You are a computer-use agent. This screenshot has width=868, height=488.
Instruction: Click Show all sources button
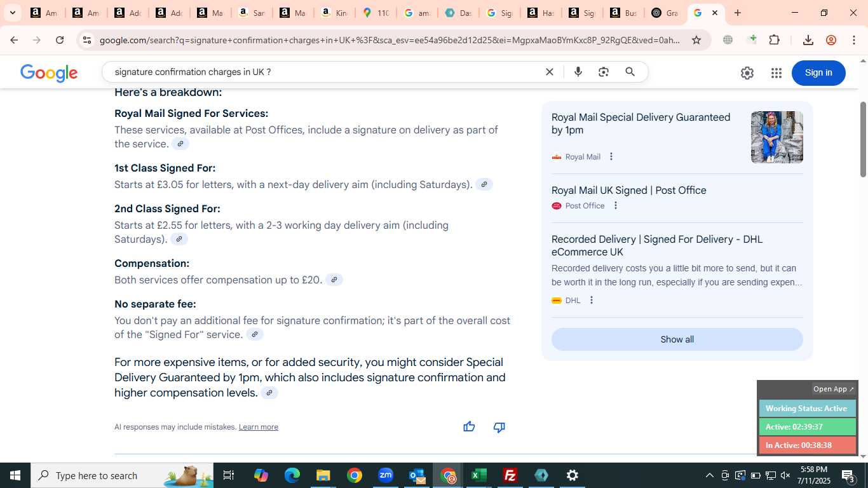click(677, 339)
